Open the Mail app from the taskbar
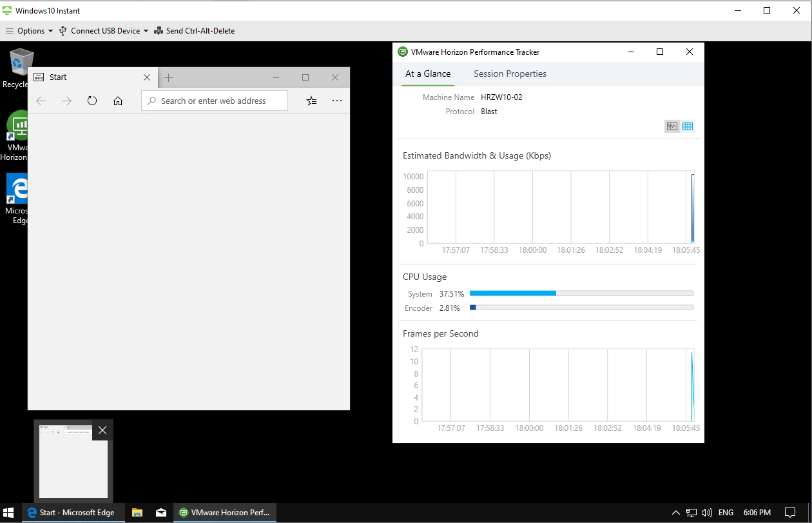812x523 pixels. pos(161,513)
